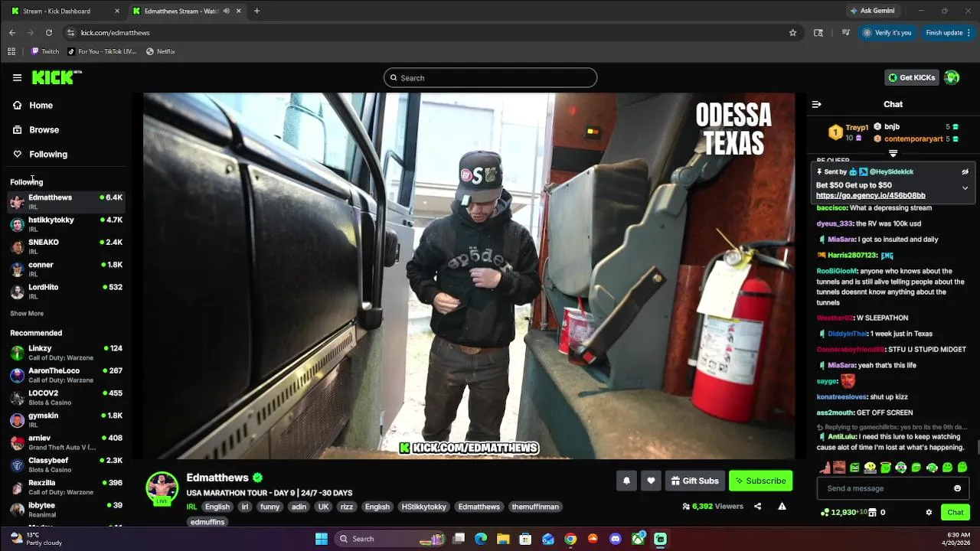Click the HStikkytokky tag
This screenshot has width=980, height=551.
(x=423, y=507)
